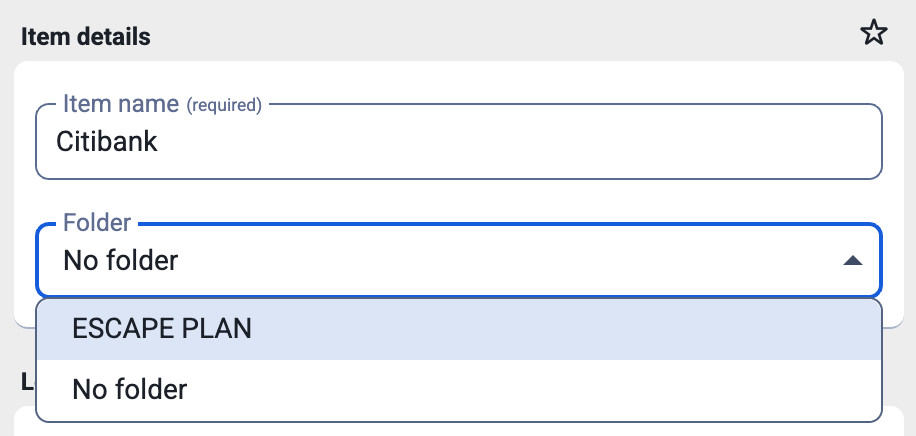The height and width of the screenshot is (436, 916).
Task: Click the Folder combo box
Action: pos(459,261)
